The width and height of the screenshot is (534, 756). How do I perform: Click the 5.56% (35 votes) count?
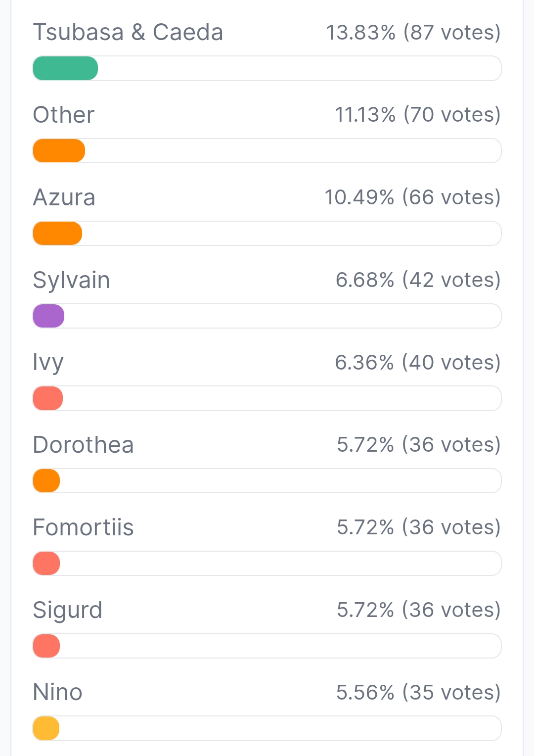[418, 693]
